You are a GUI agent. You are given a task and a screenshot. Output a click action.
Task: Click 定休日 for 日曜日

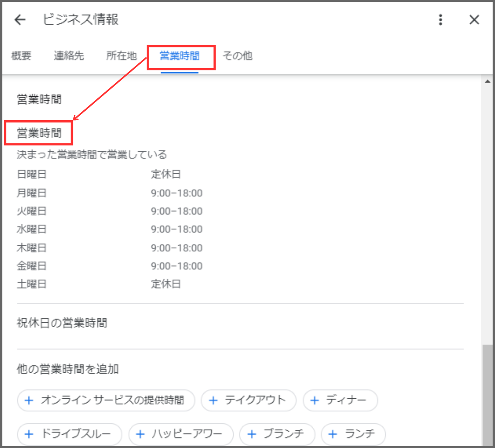(x=166, y=174)
